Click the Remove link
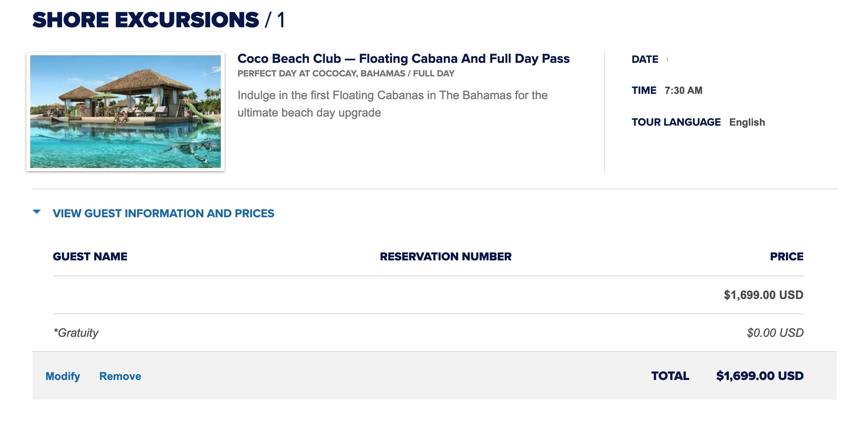Image resolution: width=868 pixels, height=439 pixels. (x=120, y=376)
